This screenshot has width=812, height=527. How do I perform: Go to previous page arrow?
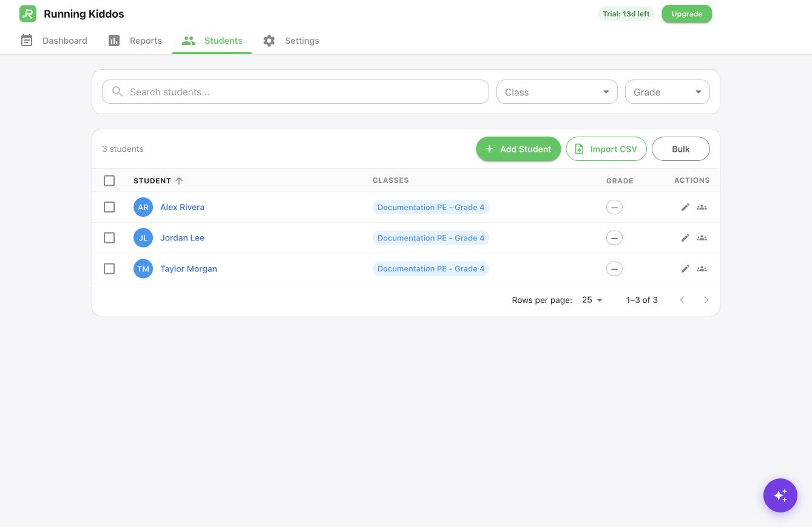tap(682, 300)
